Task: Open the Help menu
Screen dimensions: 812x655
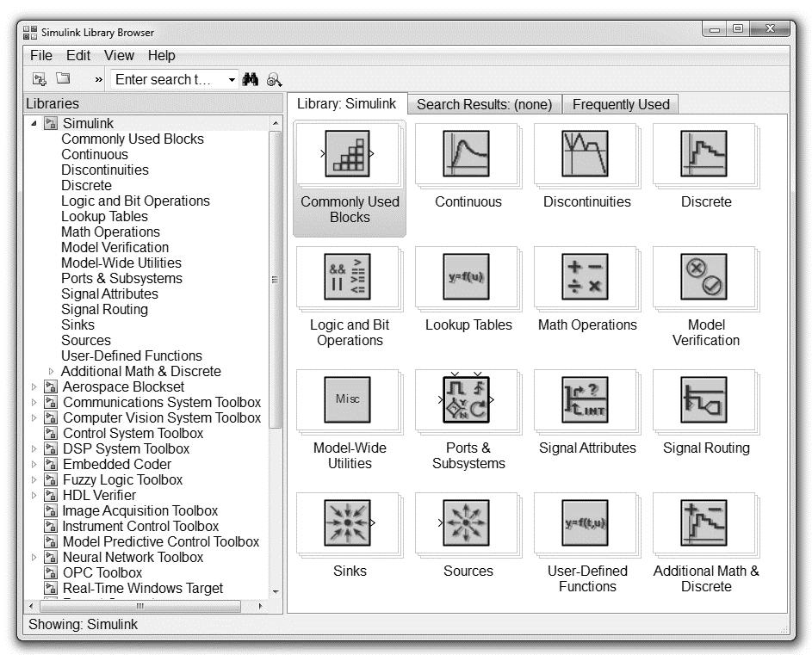Action: [x=162, y=55]
